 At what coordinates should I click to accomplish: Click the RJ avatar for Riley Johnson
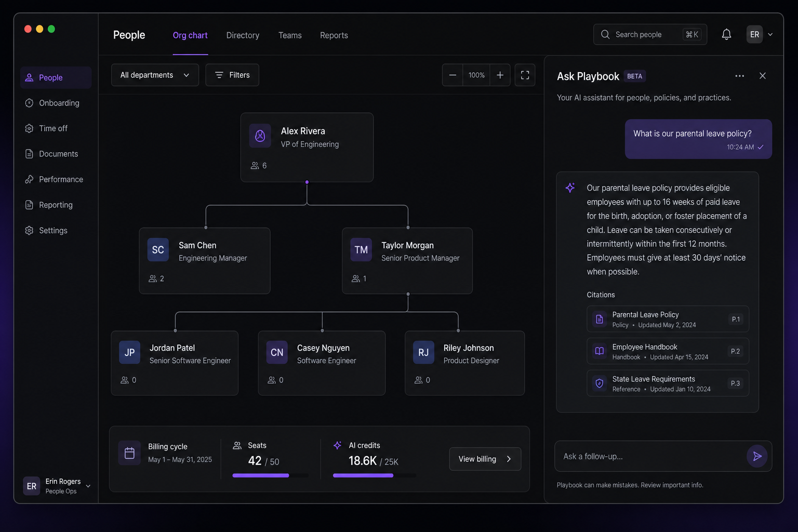423,352
